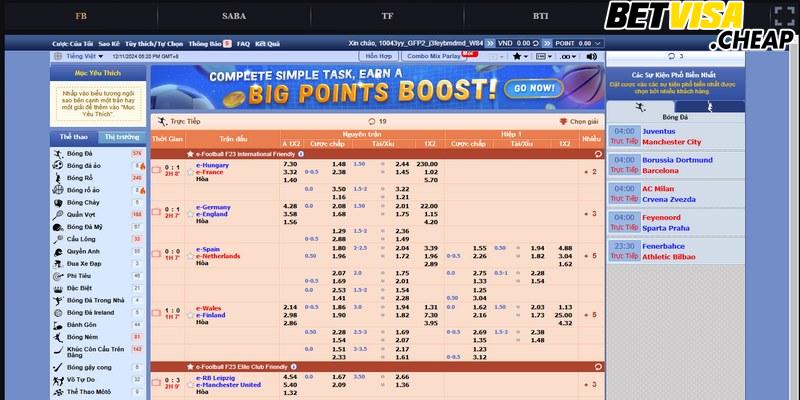Screen dimensions: 800x400
Task: Expand +2 more markets for e-Hungary match
Action: pos(590,172)
